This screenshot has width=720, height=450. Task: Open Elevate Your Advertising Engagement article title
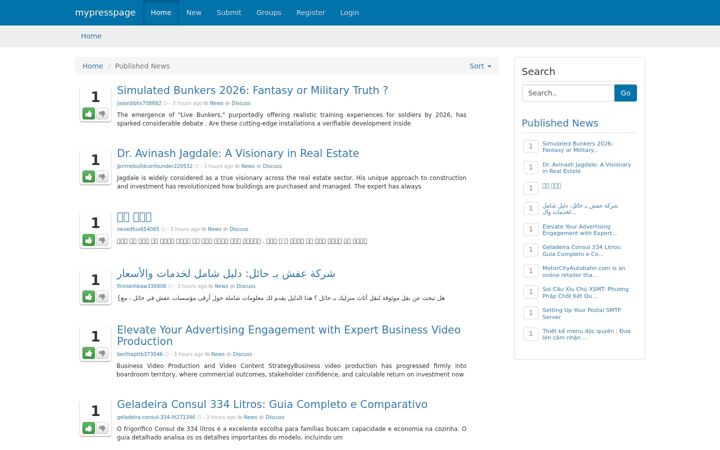point(288,335)
